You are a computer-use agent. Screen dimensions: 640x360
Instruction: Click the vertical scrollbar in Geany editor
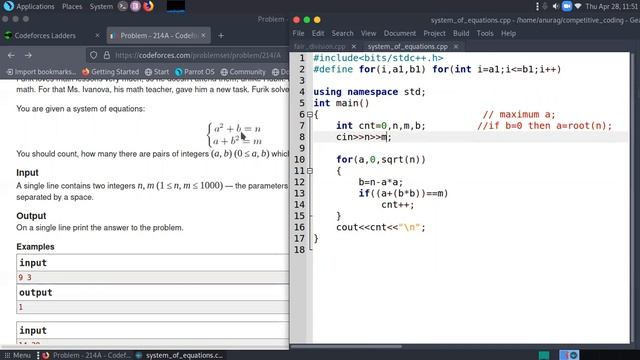pos(632,198)
